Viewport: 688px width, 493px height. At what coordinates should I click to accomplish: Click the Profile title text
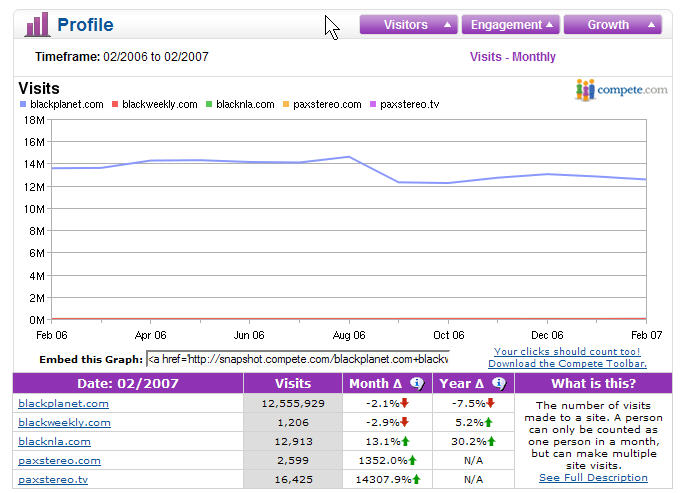[85, 25]
